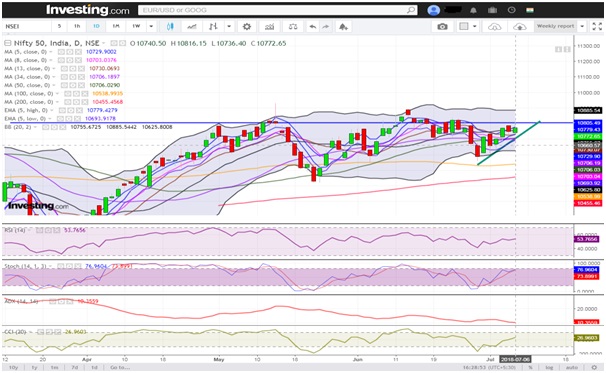This screenshot has height=373, width=606.
Task: Open notifications bell in header
Action: [x=473, y=10]
